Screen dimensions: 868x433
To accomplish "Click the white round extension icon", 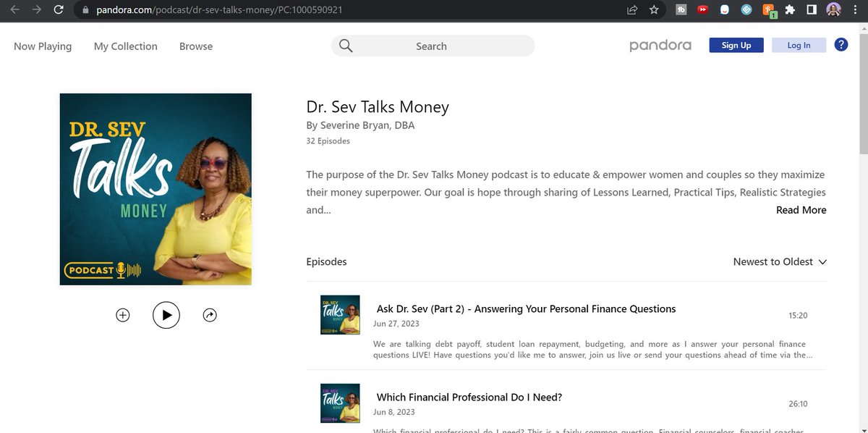I will pos(724,10).
